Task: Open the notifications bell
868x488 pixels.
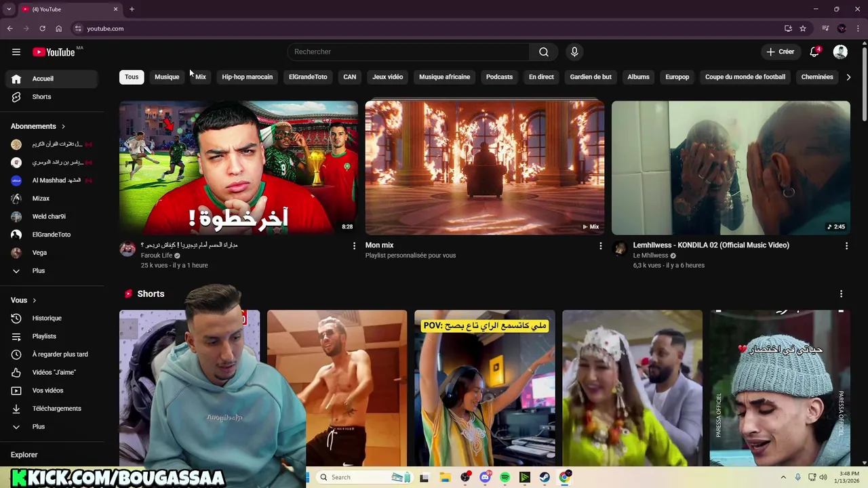Action: [814, 52]
